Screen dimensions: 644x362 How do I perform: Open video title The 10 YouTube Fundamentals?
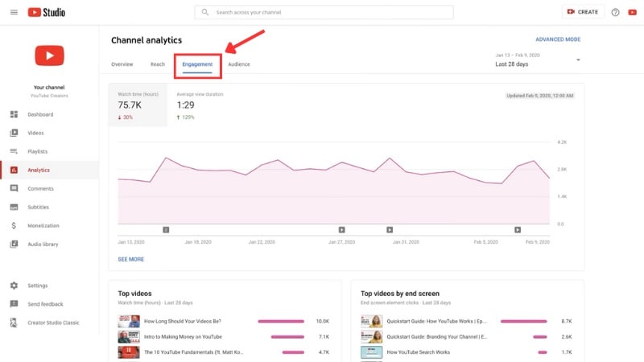tap(193, 352)
